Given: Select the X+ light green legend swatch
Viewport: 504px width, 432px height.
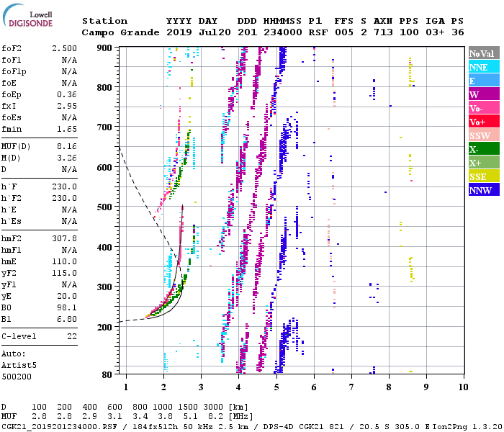Looking at the screenshot, I should 484,162.
